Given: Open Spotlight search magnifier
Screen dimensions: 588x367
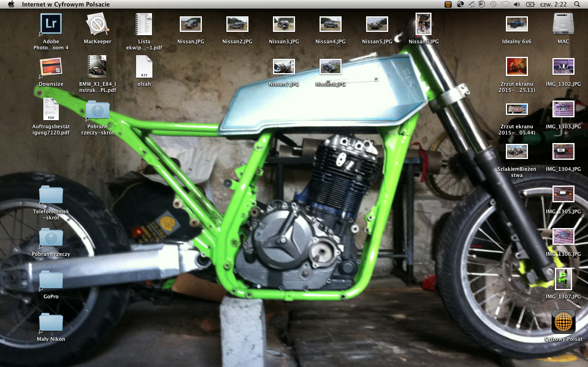Looking at the screenshot, I should tap(577, 4).
